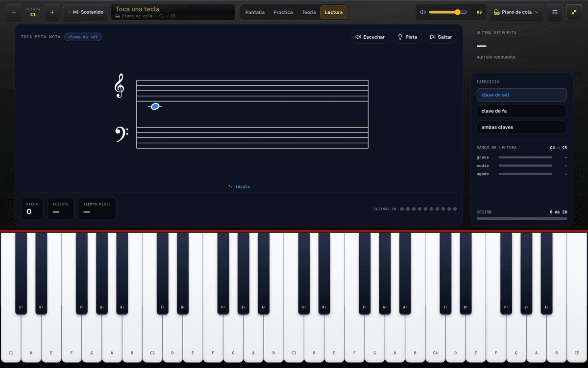
Task: Raise the octave with the plus button
Action: coord(52,12)
